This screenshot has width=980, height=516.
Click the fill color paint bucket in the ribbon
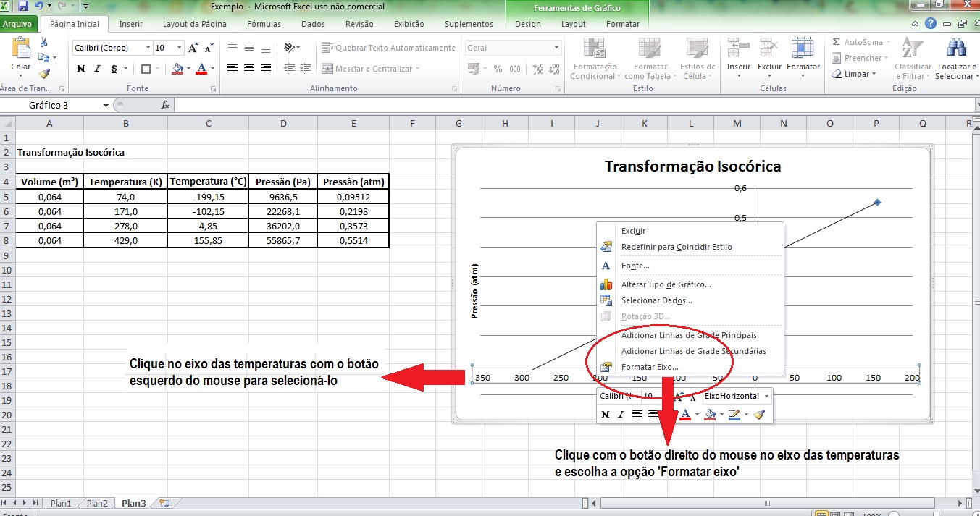pos(177,69)
